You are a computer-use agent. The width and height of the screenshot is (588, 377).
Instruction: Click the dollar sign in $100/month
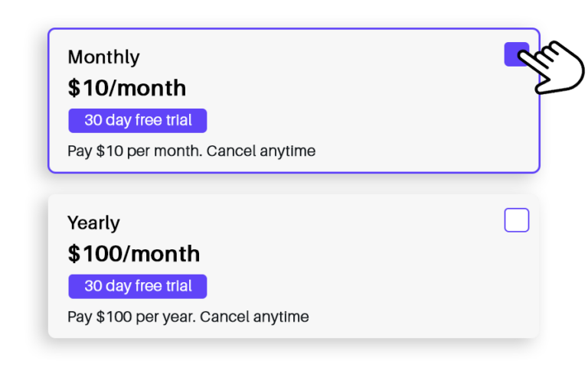click(x=73, y=254)
